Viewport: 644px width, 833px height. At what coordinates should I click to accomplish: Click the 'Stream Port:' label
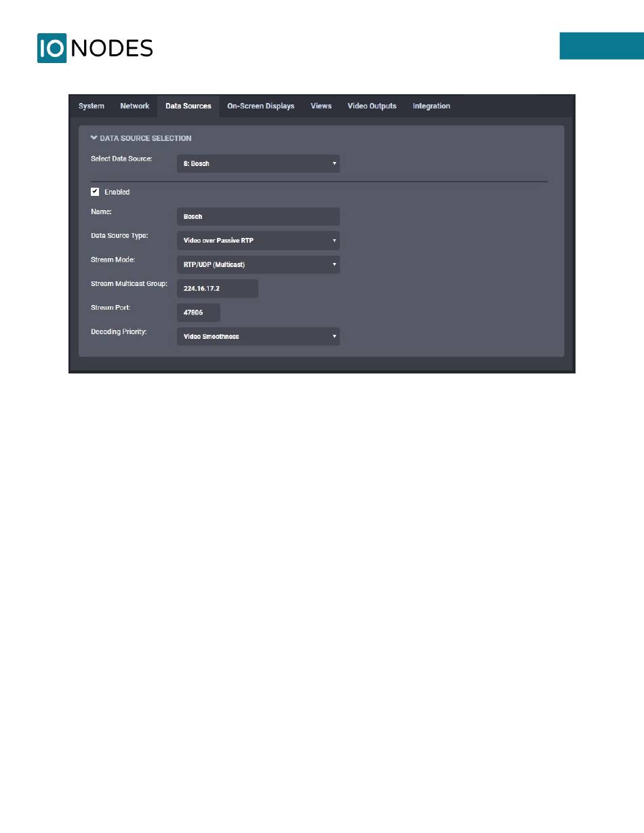pos(110,308)
